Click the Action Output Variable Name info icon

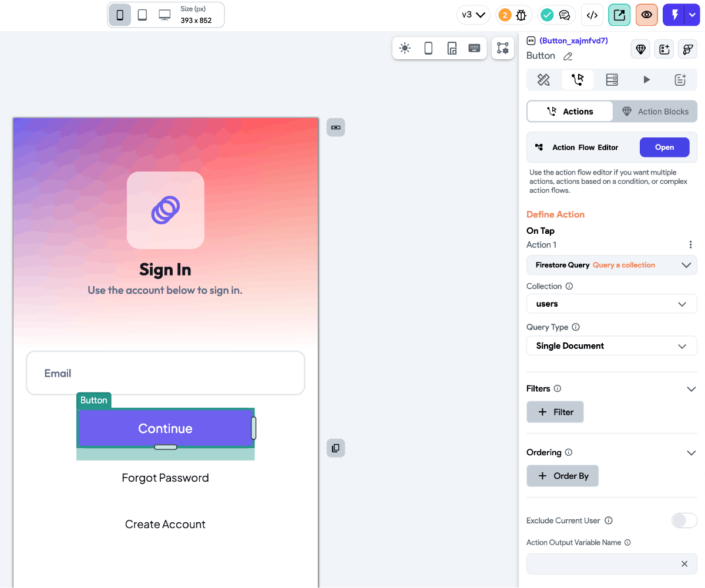point(627,543)
